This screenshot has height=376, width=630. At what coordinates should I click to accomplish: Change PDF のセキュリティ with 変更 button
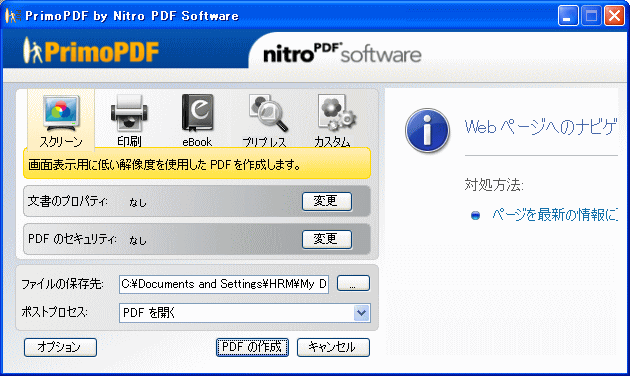click(x=327, y=239)
